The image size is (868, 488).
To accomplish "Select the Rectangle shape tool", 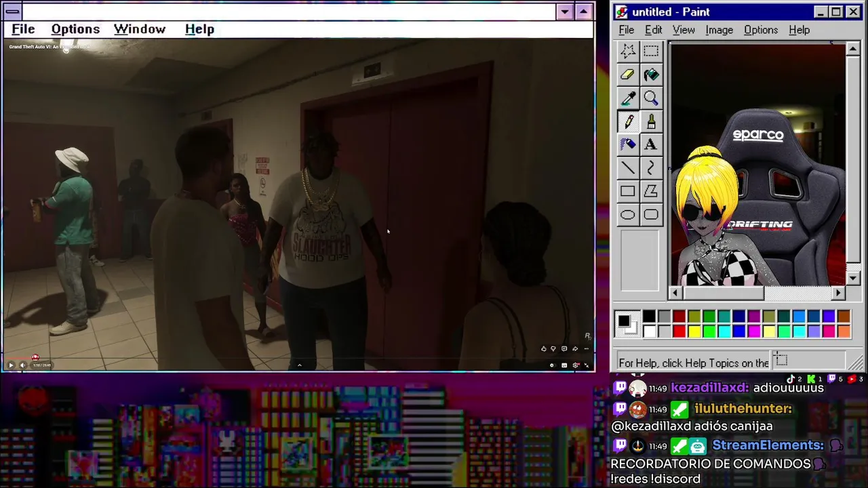I will pyautogui.click(x=628, y=192).
